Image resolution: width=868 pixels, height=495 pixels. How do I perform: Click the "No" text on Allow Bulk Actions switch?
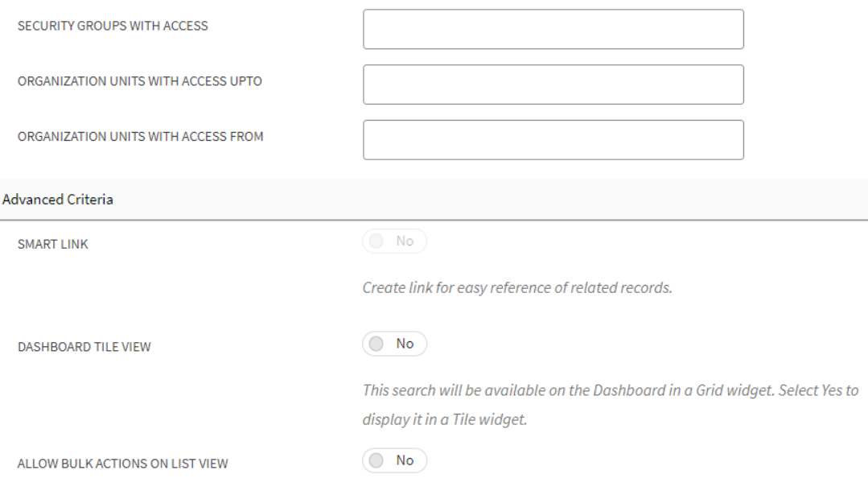click(x=405, y=460)
